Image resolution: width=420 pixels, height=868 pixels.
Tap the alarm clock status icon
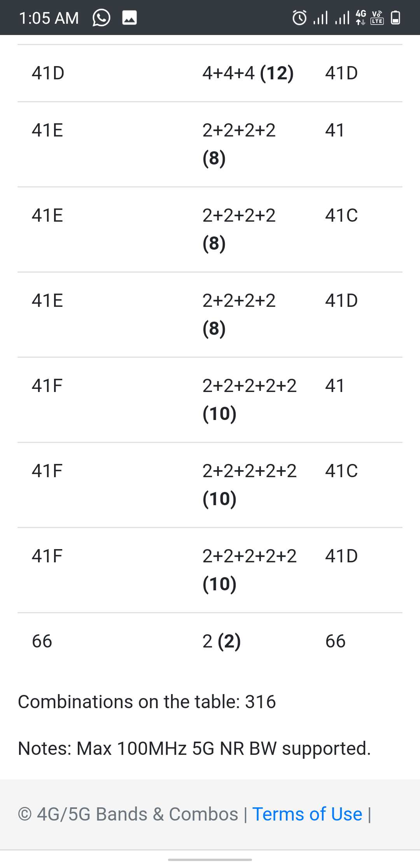coord(299,18)
